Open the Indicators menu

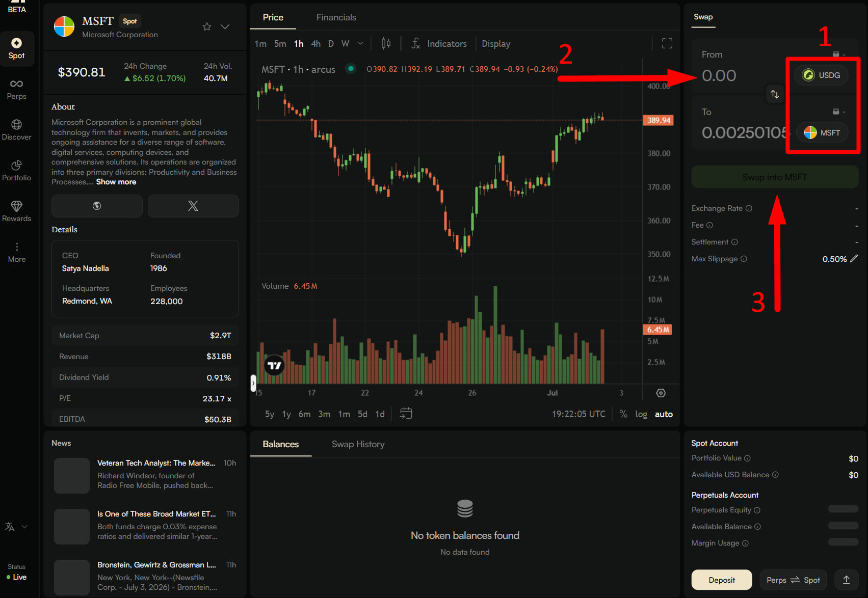439,44
